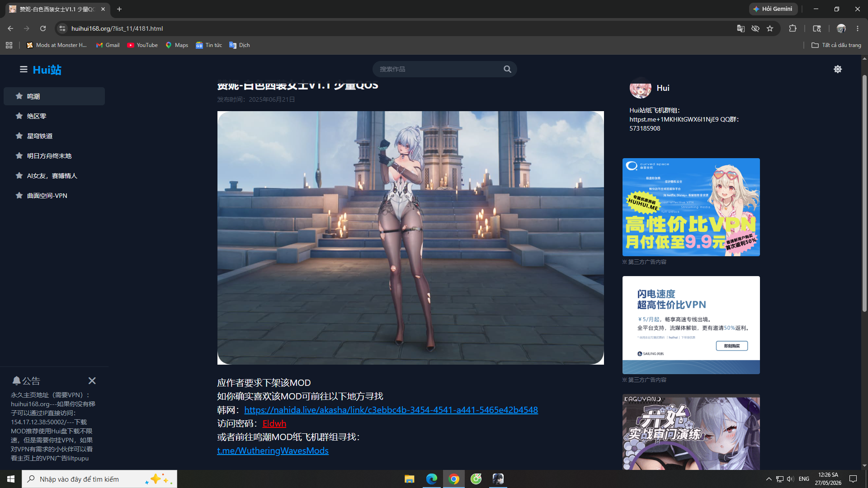Click the red Eldwh password text
Screen dimensions: 868x488
(x=274, y=423)
